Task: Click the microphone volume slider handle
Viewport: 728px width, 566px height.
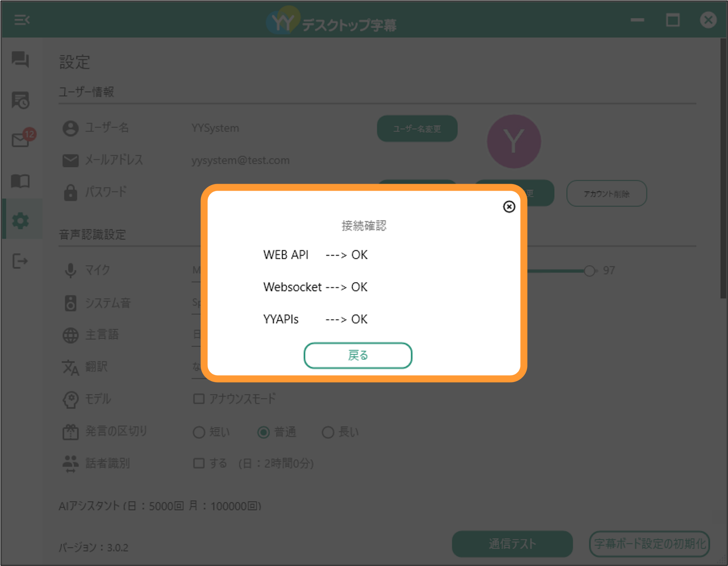Action: 589,271
